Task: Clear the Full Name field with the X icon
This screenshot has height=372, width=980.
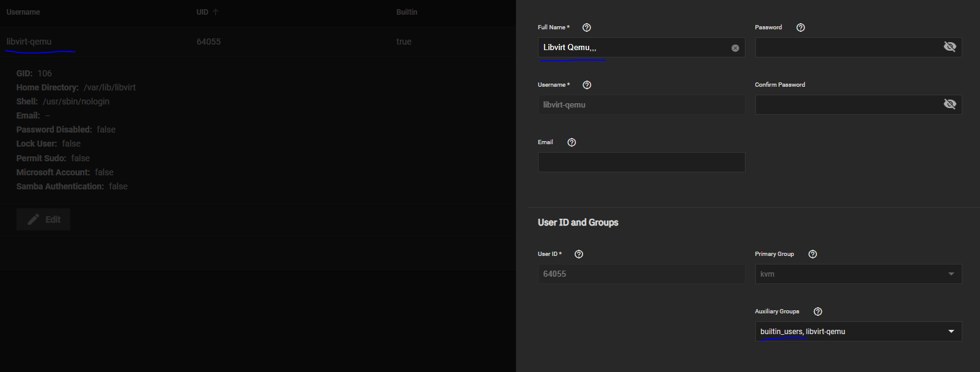Action: click(735, 48)
